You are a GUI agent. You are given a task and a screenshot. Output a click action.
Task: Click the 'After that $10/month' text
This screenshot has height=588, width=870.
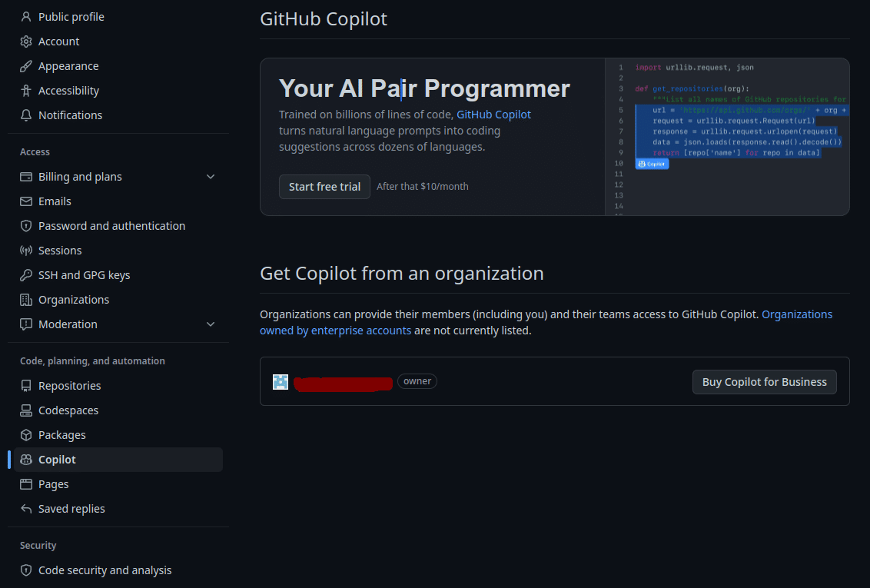422,186
